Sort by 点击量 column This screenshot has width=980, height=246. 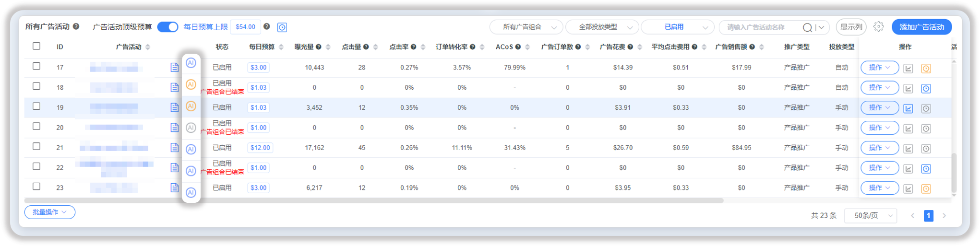[x=376, y=47]
